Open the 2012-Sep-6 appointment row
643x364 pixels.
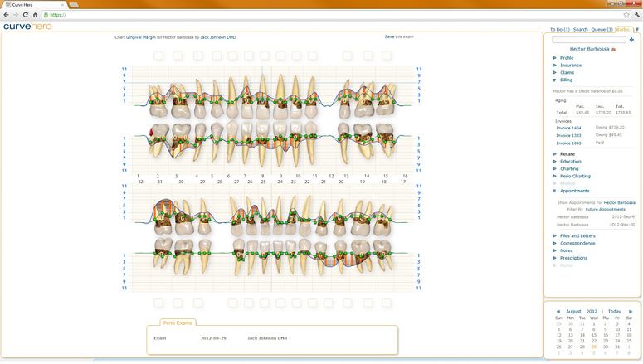coord(596,217)
